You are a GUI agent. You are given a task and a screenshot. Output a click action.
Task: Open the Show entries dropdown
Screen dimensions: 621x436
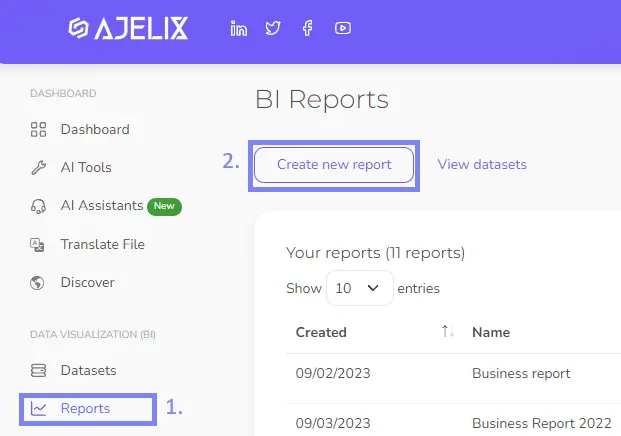click(x=360, y=288)
